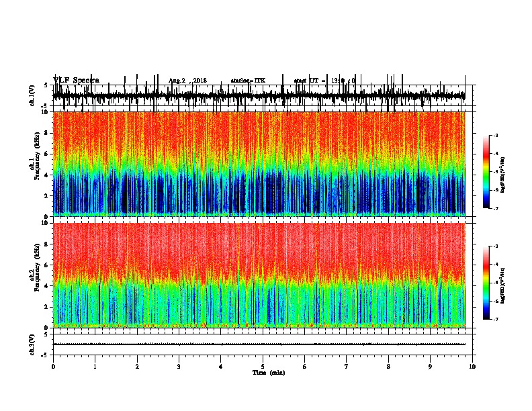Click the "0" tick on the time axis
The image size is (532, 411).
[x=53, y=367]
